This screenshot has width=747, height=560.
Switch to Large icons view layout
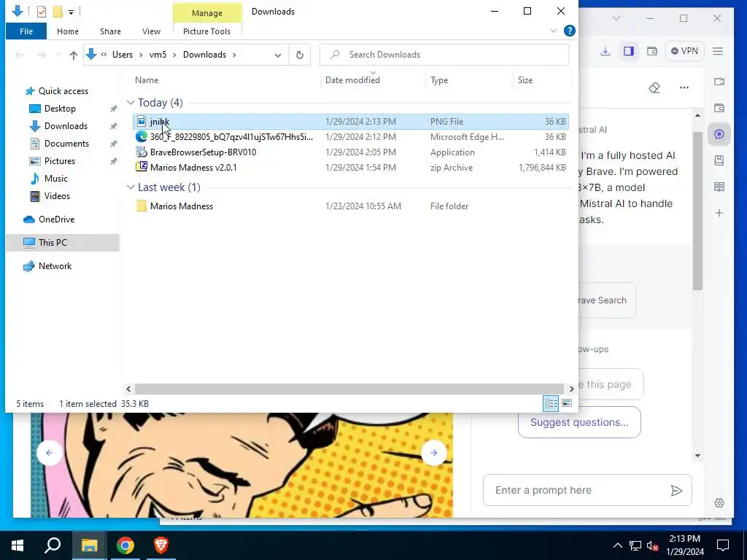(x=567, y=404)
